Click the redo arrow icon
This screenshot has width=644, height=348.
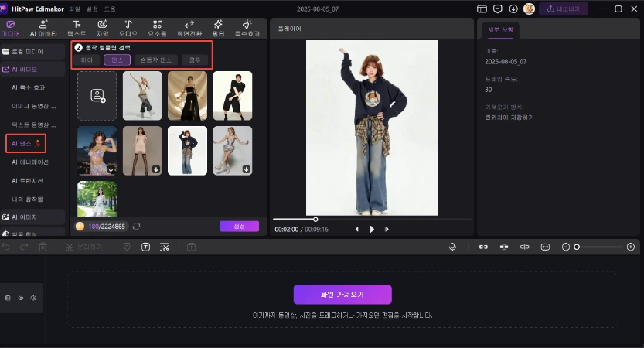click(24, 247)
